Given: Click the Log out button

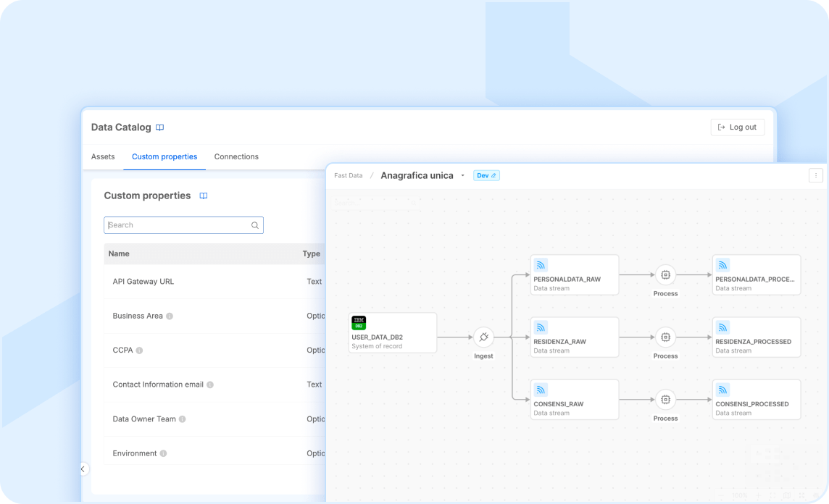Looking at the screenshot, I should (x=738, y=127).
